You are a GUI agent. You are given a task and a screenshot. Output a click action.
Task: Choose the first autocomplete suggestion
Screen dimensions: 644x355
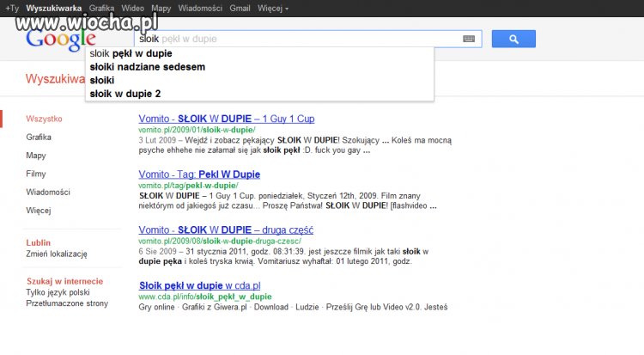click(259, 53)
